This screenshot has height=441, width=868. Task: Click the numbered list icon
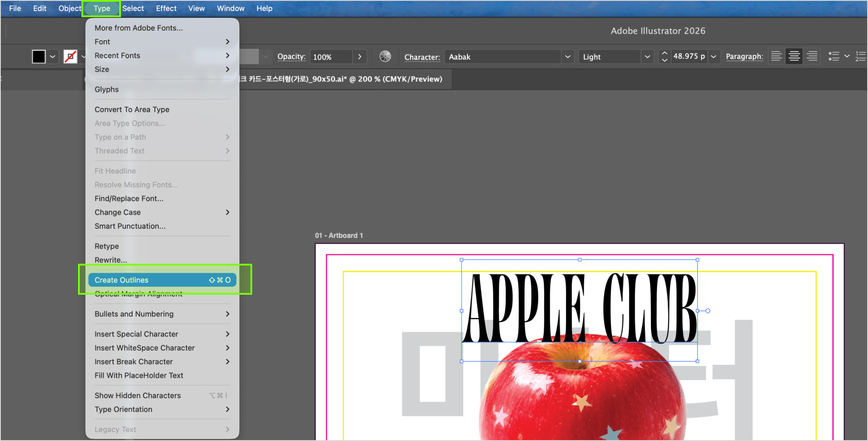coord(861,56)
